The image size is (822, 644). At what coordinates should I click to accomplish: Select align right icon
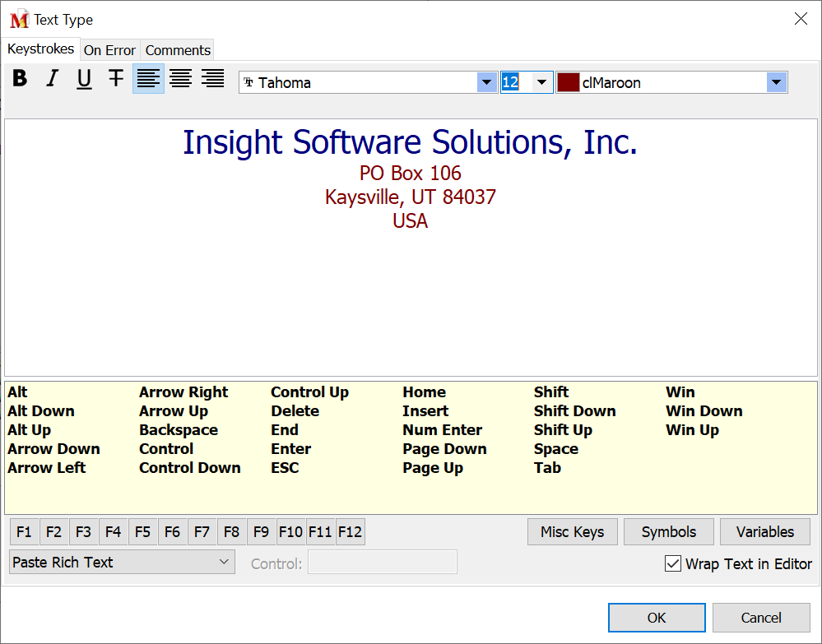212,79
